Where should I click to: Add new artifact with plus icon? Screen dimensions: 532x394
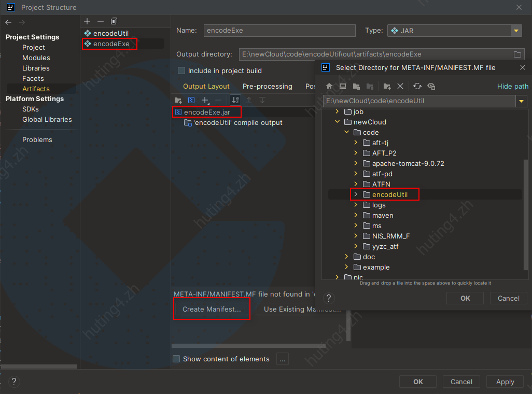87,21
